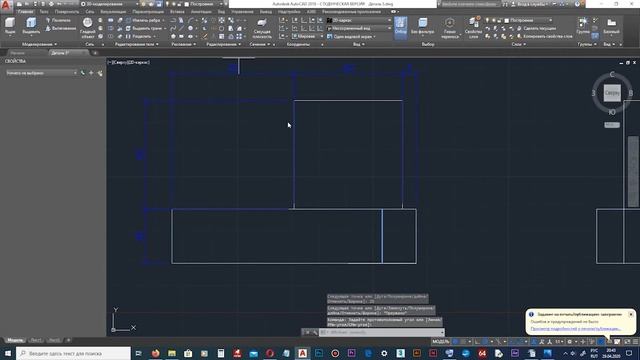Click select objects icon in Свойства palette
The image size is (640, 360).
[91, 73]
